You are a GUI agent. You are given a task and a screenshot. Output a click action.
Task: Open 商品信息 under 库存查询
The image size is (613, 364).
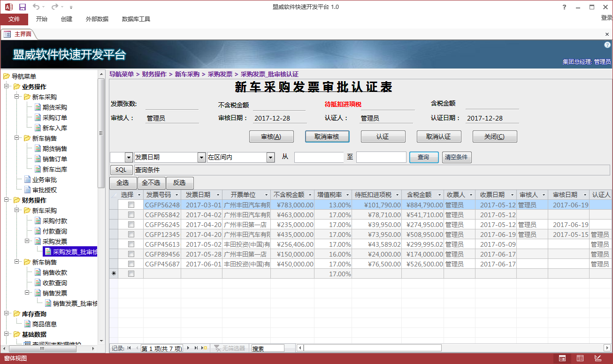point(45,324)
